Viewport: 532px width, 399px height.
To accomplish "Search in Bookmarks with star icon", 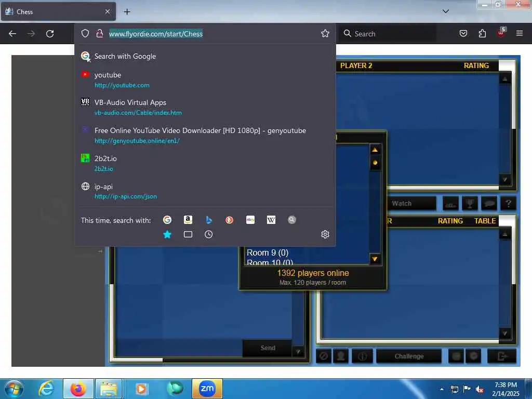I will 167,234.
